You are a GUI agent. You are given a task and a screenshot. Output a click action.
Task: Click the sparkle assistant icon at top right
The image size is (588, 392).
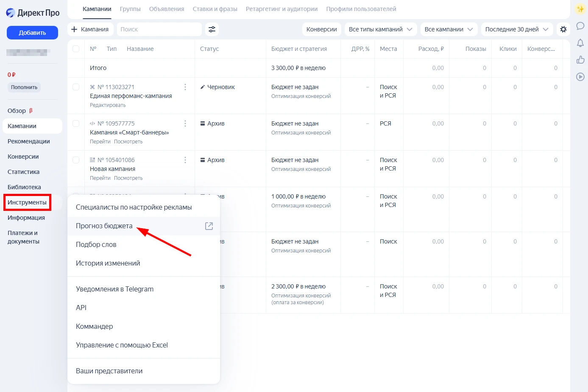point(580,9)
